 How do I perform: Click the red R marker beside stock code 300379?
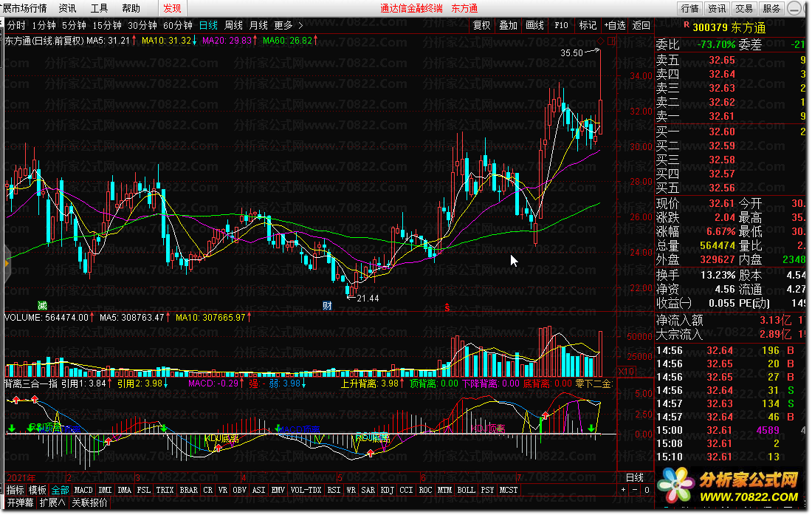tap(687, 25)
